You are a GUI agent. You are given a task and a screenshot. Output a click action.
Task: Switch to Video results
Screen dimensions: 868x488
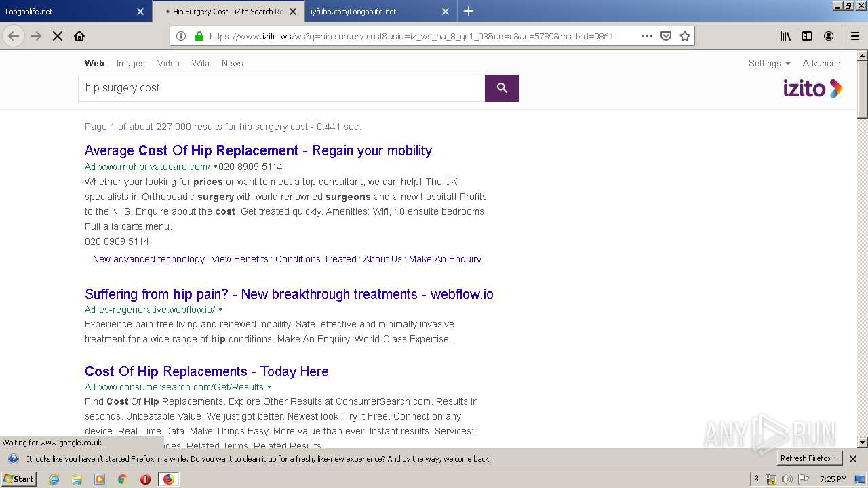click(x=168, y=63)
